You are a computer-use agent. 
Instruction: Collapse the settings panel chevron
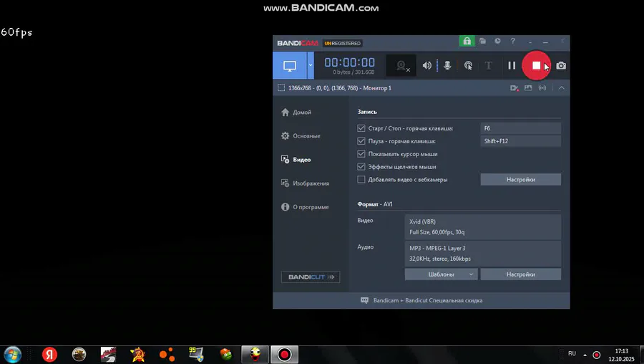point(562,88)
